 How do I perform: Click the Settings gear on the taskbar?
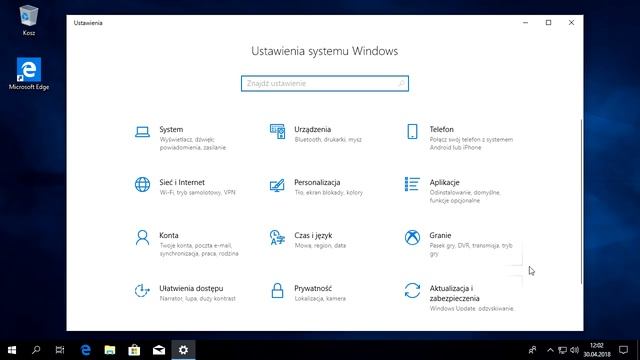(x=183, y=350)
